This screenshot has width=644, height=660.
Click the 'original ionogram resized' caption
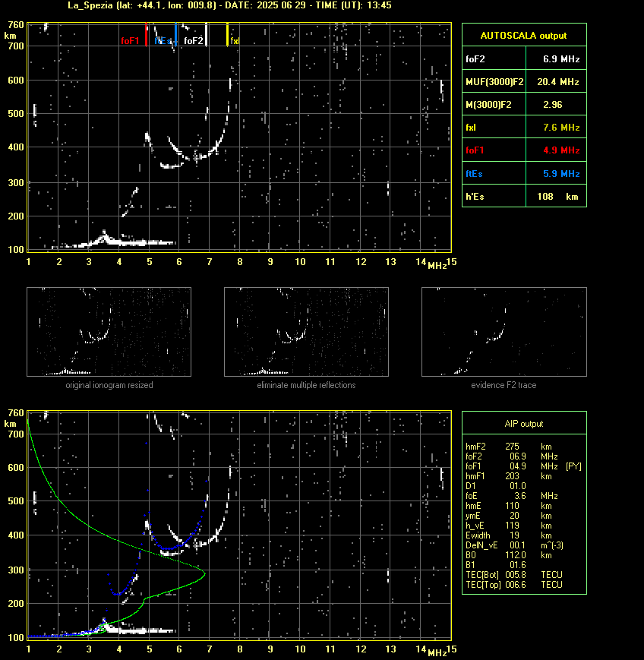coord(109,385)
